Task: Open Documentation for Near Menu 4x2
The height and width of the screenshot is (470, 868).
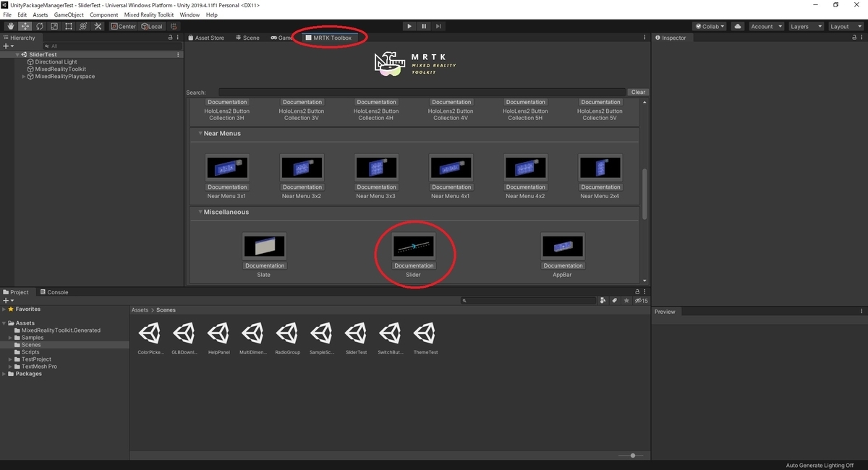Action: (526, 187)
